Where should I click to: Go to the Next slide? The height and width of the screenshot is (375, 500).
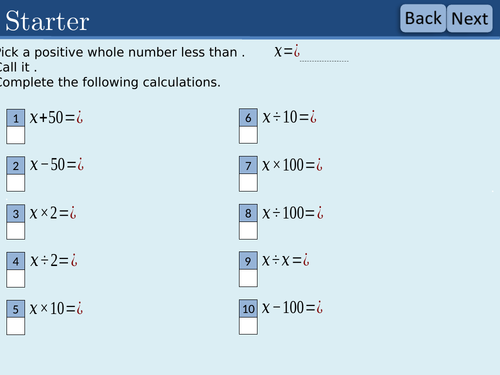(x=470, y=18)
